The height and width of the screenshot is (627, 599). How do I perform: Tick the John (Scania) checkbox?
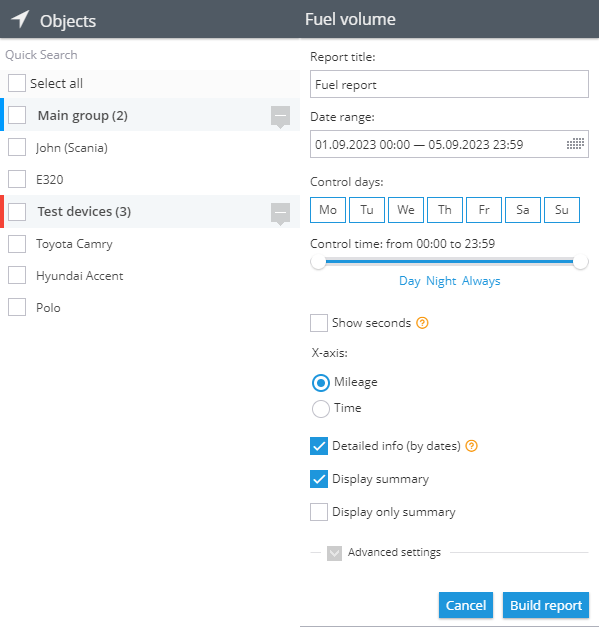(x=17, y=147)
